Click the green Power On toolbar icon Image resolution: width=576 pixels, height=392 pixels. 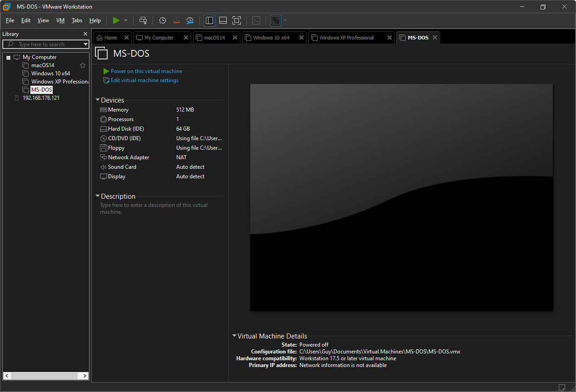click(116, 20)
